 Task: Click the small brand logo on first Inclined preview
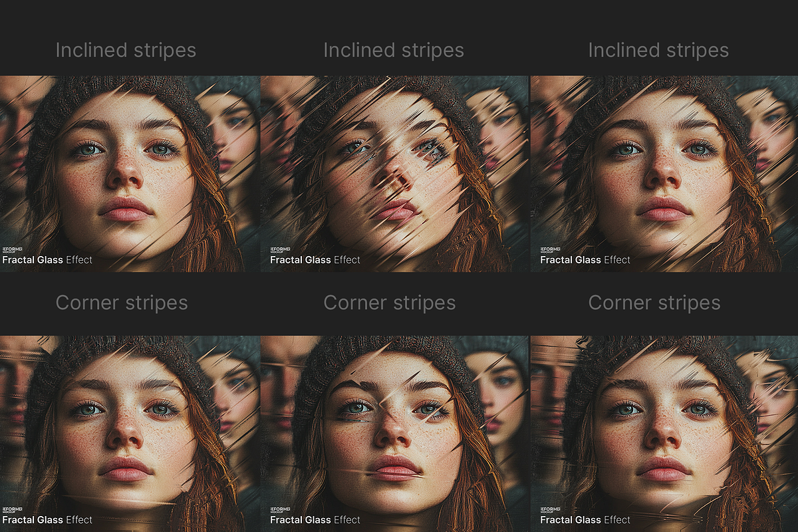[12, 250]
